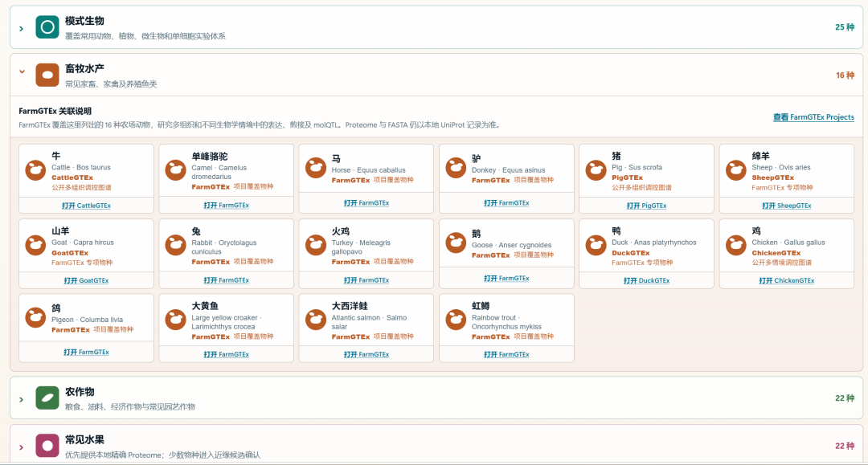Click the 畜牧水产 category icon
This screenshot has width=868, height=465.
[x=47, y=75]
